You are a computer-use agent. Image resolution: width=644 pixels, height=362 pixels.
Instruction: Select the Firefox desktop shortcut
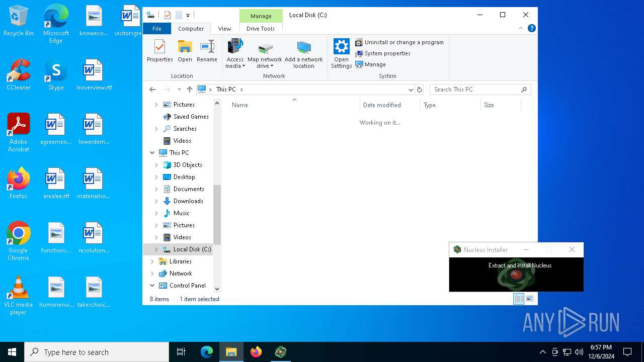(19, 183)
